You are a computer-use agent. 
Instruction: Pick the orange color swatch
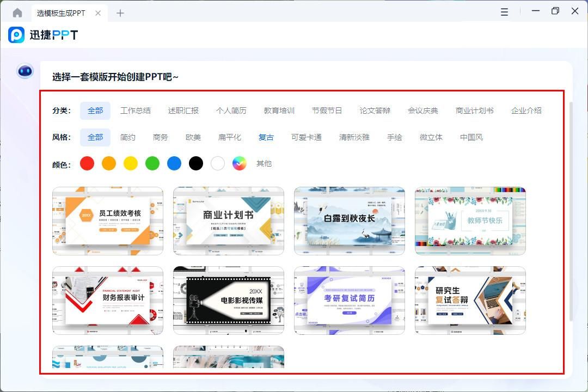pos(109,163)
